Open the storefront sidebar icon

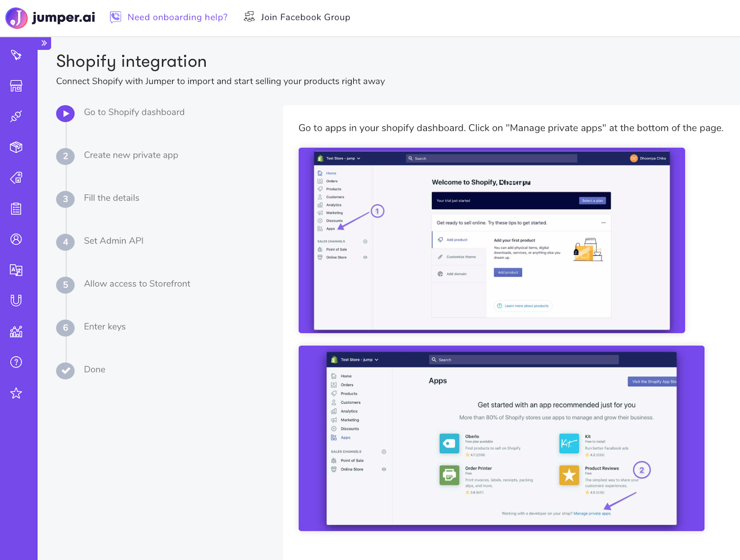click(16, 86)
